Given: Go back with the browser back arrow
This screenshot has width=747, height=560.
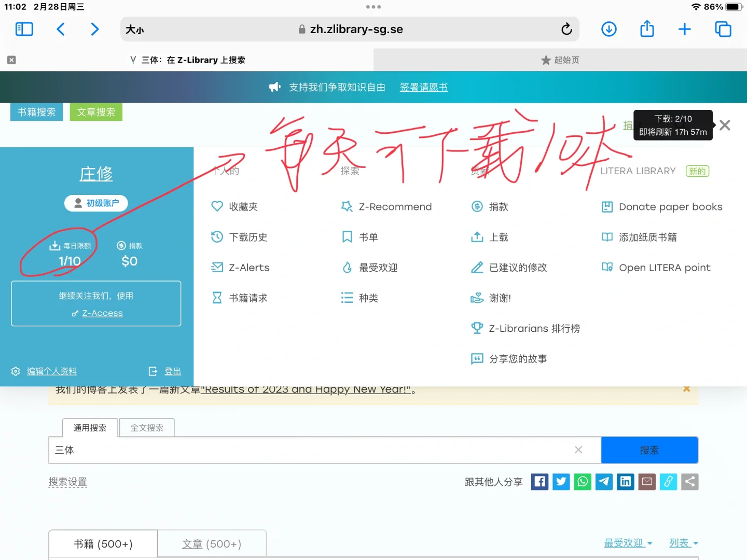Looking at the screenshot, I should click(61, 29).
